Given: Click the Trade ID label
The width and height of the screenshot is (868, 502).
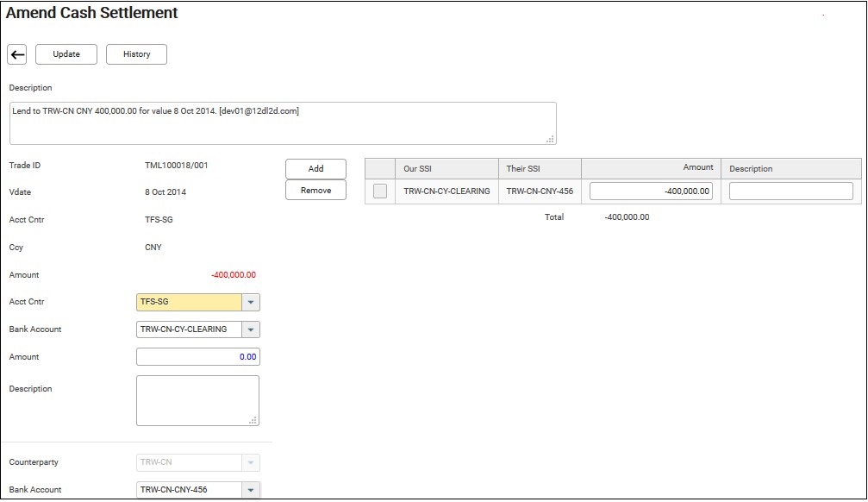Looking at the screenshot, I should click(x=25, y=165).
